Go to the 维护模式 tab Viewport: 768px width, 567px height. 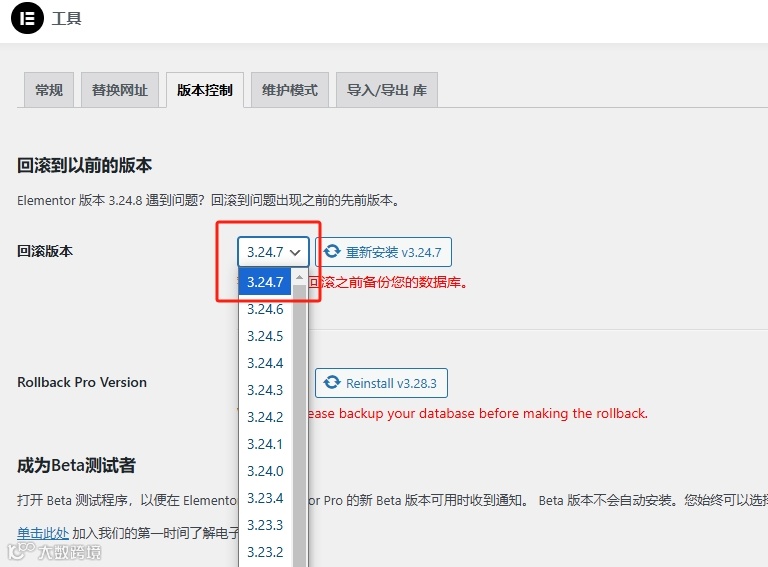[290, 90]
